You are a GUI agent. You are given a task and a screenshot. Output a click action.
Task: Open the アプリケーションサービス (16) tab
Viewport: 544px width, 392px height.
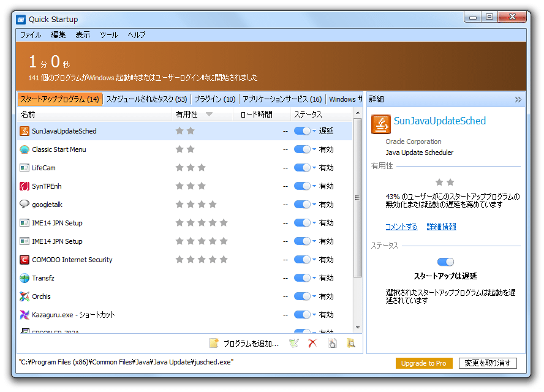pos(282,100)
